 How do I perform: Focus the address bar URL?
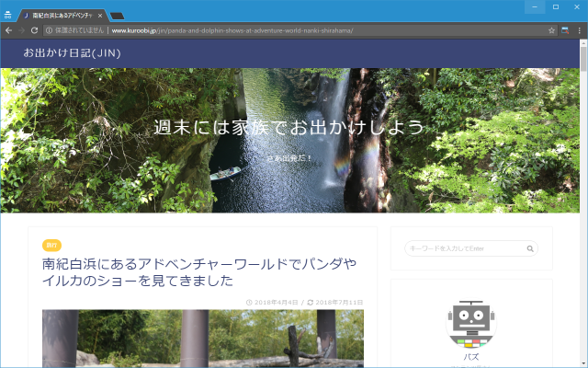click(232, 30)
